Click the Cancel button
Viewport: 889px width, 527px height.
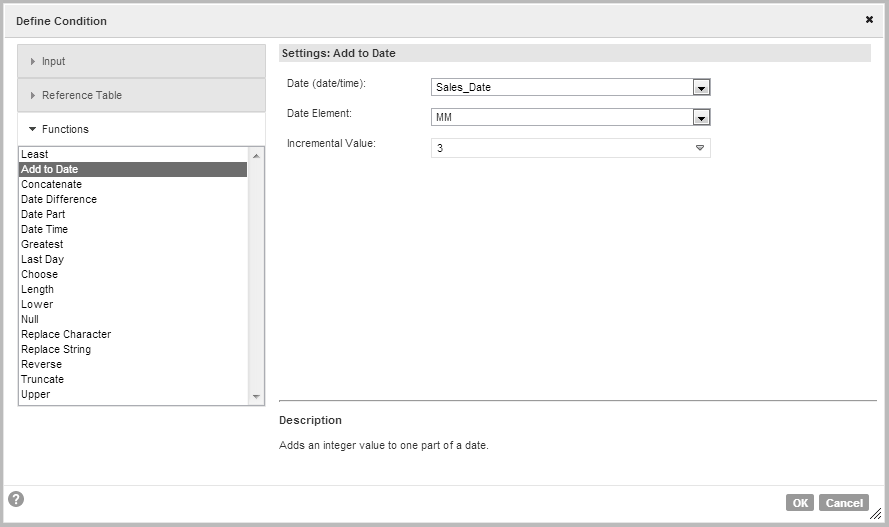coord(844,503)
